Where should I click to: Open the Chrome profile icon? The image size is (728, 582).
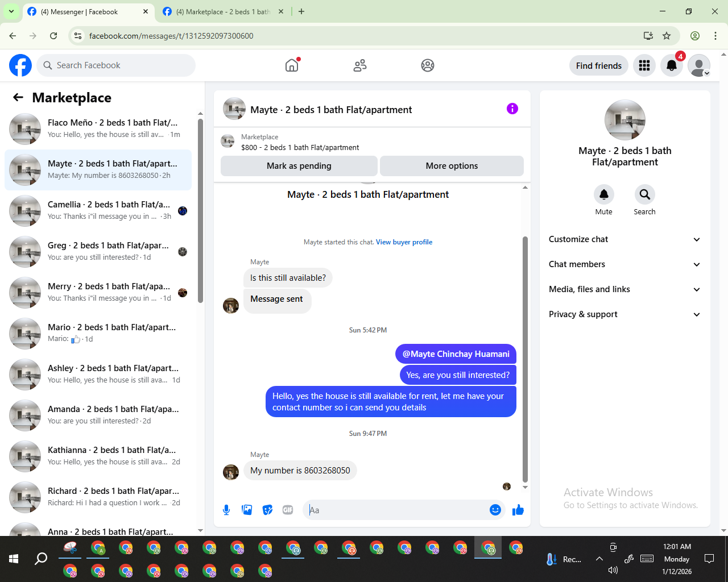click(x=695, y=36)
